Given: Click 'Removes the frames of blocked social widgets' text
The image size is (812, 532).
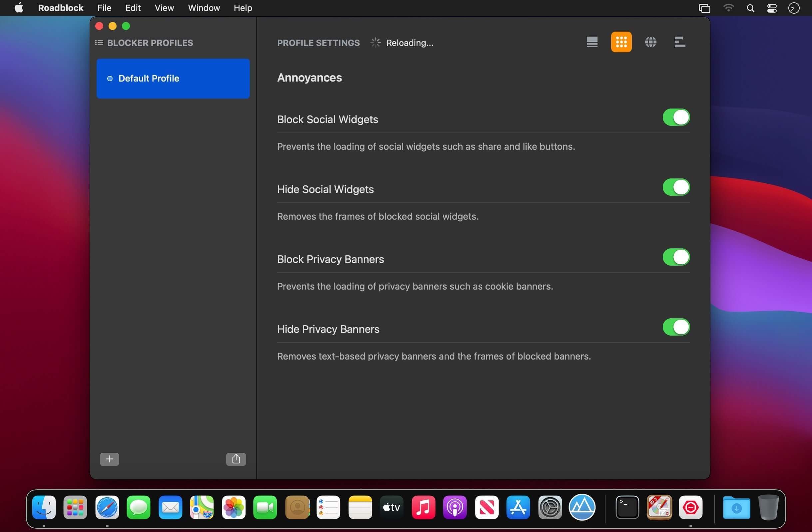Looking at the screenshot, I should tap(378, 216).
